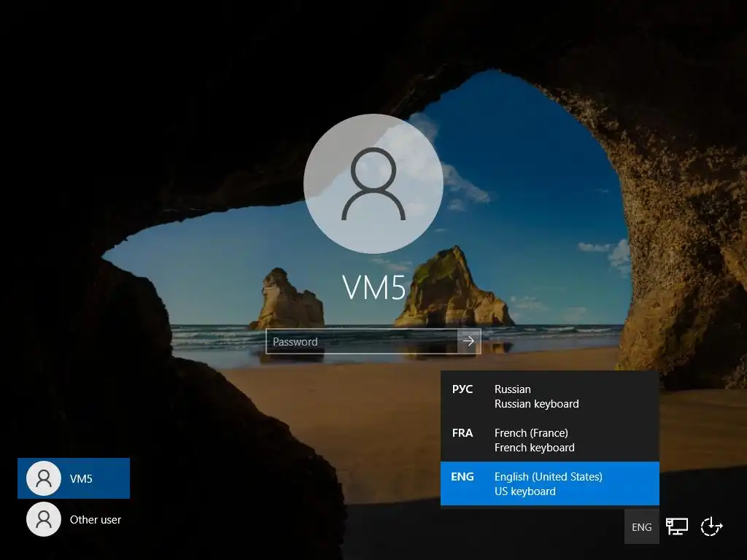Screen dimensions: 747x560
Task: Switch to Other user account
Action: point(74,519)
